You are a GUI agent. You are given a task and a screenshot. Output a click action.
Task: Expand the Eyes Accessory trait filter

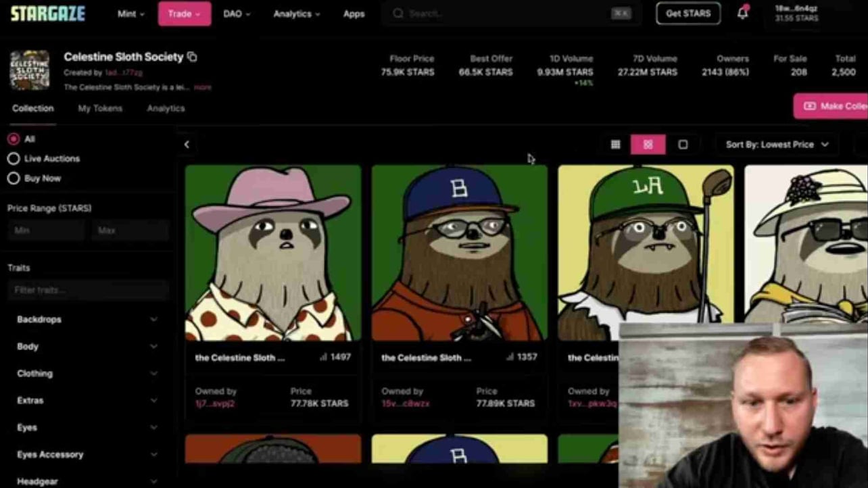[x=87, y=454]
